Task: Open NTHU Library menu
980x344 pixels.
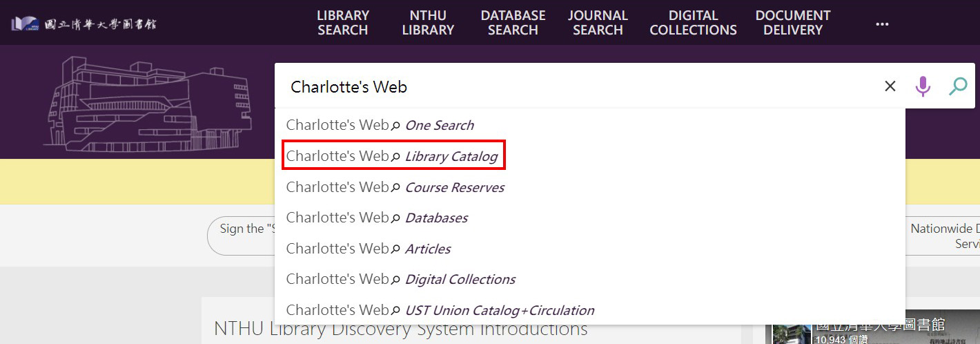Action: pyautogui.click(x=428, y=23)
